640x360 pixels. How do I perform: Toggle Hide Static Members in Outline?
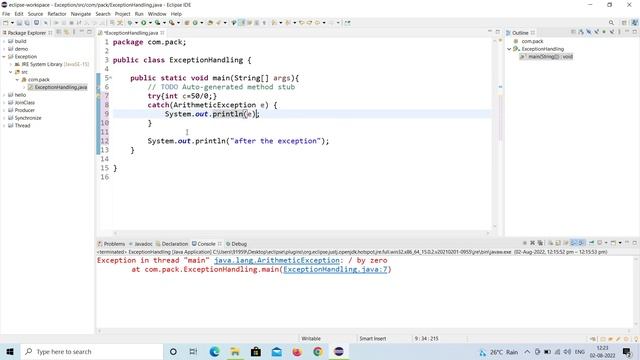[596, 32]
